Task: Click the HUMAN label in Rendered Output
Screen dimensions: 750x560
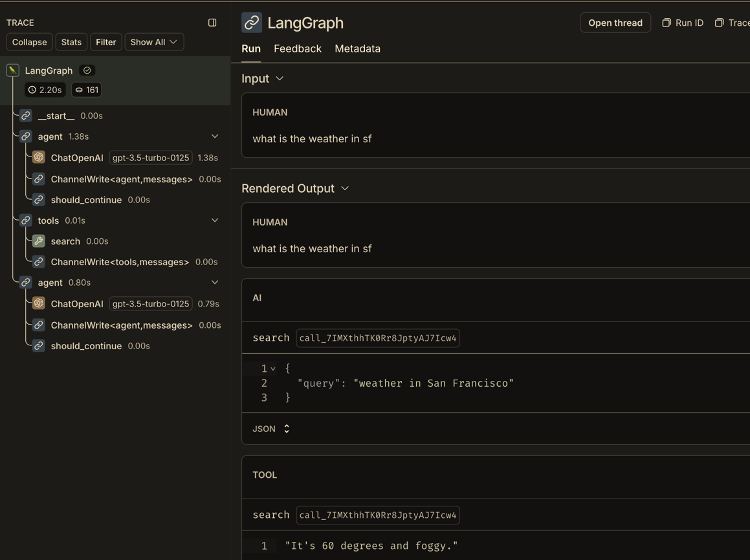Action: [x=270, y=222]
